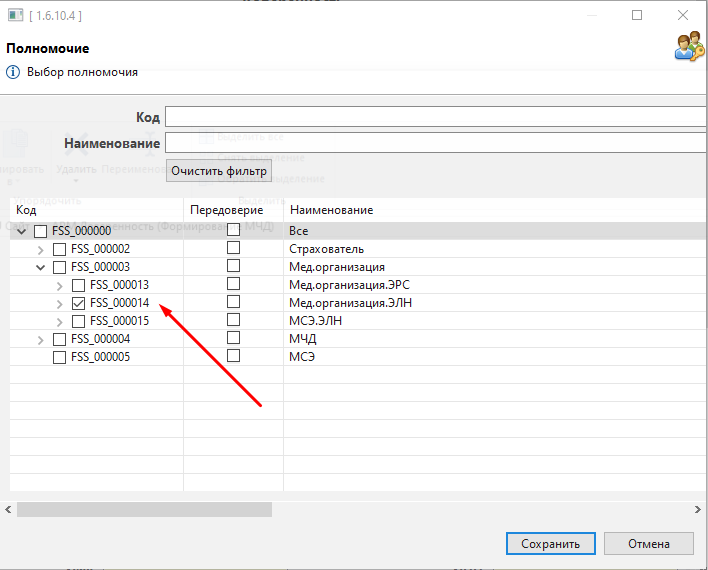Tick Передоверие checkbox for МЧД row

[233, 339]
